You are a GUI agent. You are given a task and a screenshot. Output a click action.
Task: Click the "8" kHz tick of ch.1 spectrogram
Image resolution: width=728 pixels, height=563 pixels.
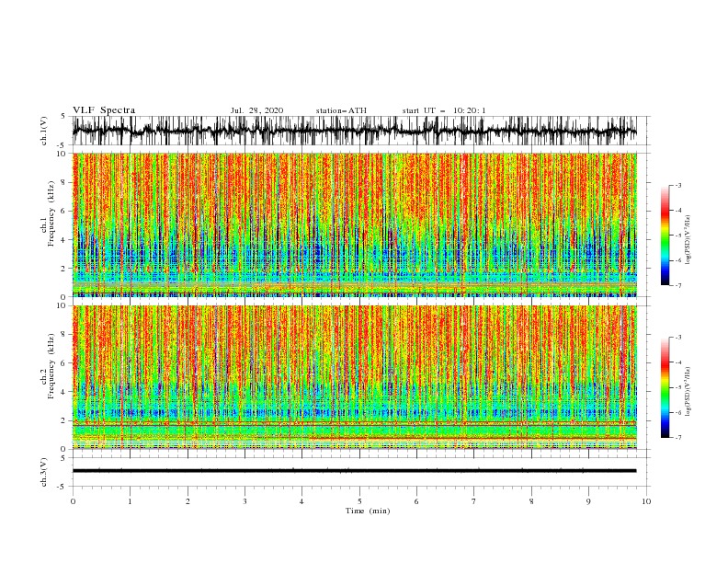coord(65,182)
